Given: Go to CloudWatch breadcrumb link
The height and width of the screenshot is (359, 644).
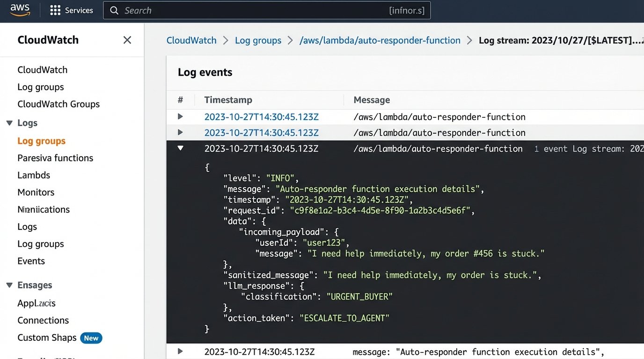Looking at the screenshot, I should (x=191, y=40).
